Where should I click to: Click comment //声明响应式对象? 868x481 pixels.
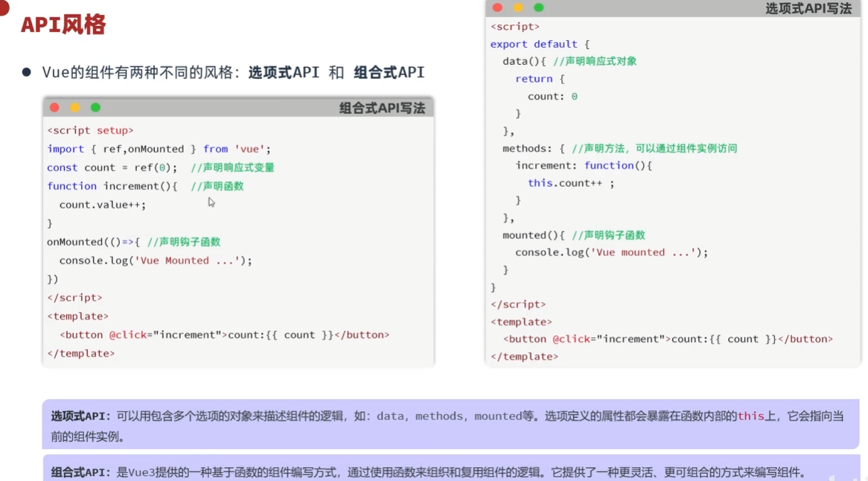[x=595, y=62]
